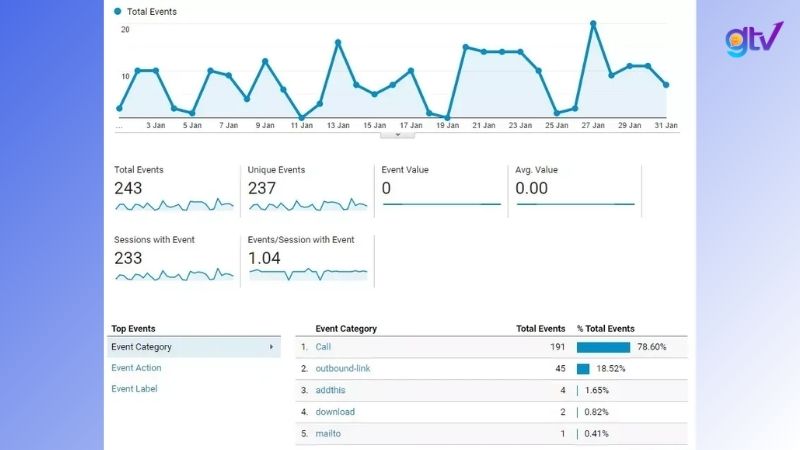
Task: Click the 78.60% bar for Call
Action: [x=603, y=347]
